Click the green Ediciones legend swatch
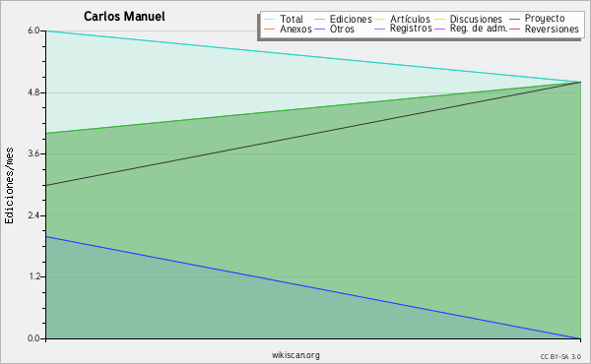Viewport: 591px width, 364px height. coord(319,20)
